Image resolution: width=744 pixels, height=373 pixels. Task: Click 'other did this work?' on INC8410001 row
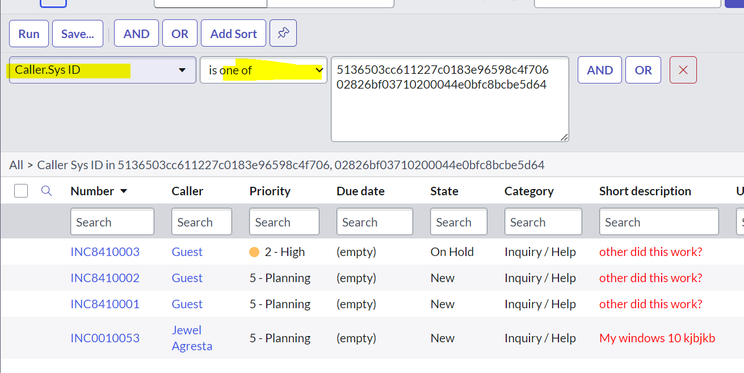[651, 304]
